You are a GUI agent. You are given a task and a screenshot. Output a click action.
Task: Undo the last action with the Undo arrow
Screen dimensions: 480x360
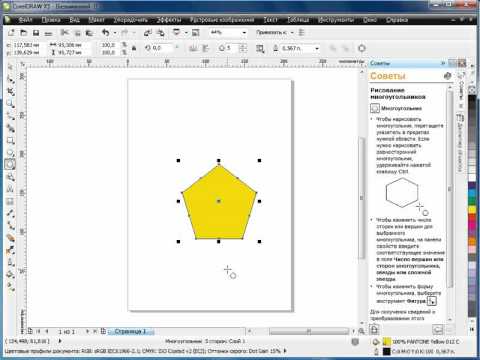click(106, 33)
